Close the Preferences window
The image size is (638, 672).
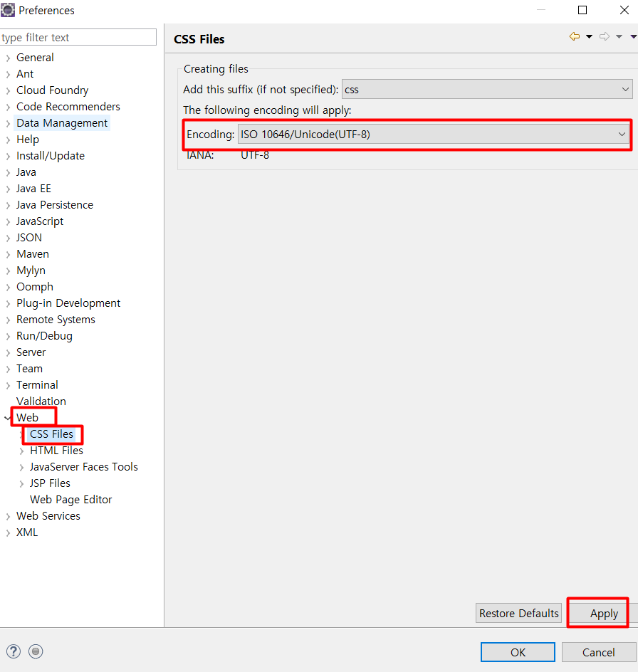(624, 10)
